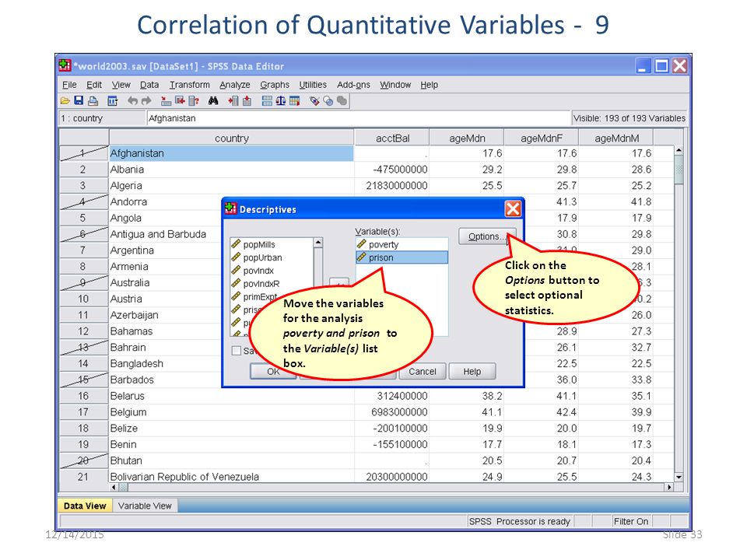Click the Split file icon
Image resolution: width=747 pixels, height=560 pixels.
pos(267,101)
